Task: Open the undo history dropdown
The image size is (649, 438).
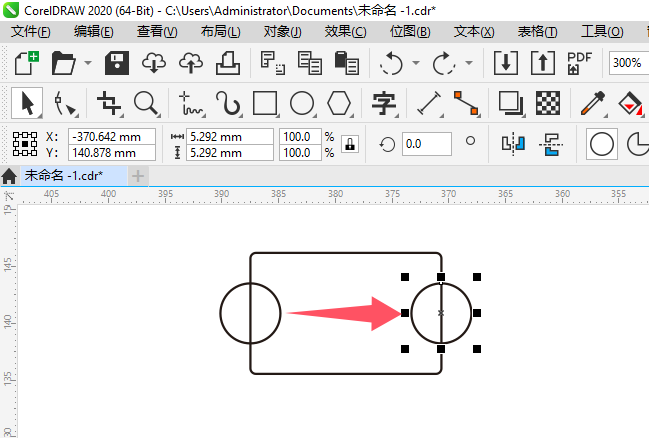Action: pyautogui.click(x=416, y=63)
